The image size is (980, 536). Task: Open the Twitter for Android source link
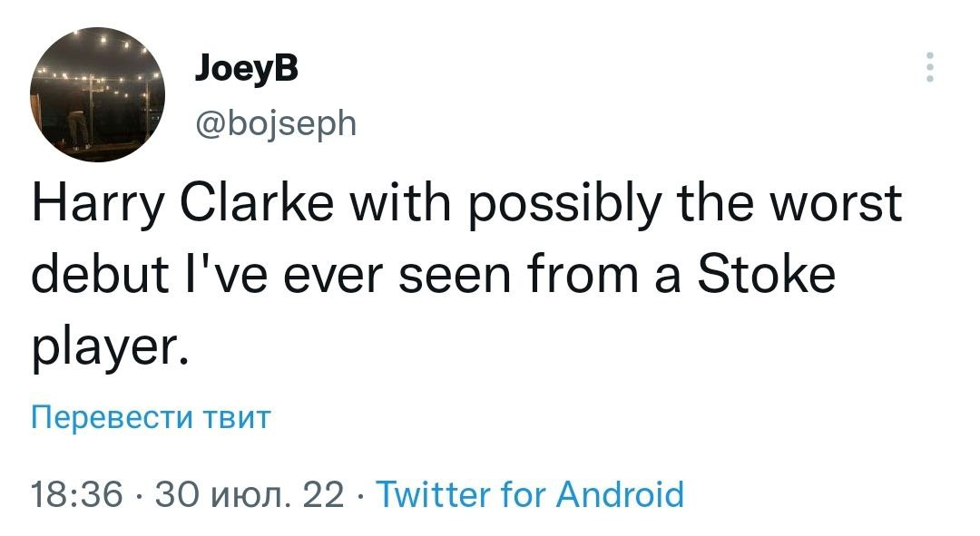point(529,495)
